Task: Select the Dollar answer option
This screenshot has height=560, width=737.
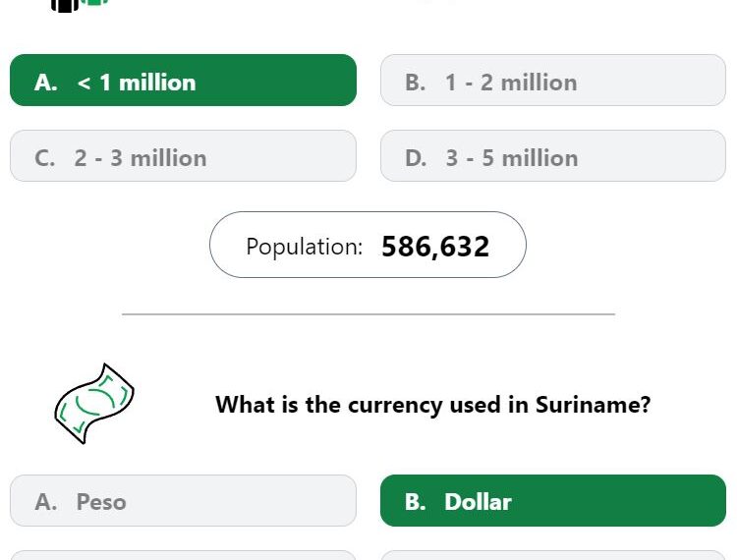Action: pos(552,500)
